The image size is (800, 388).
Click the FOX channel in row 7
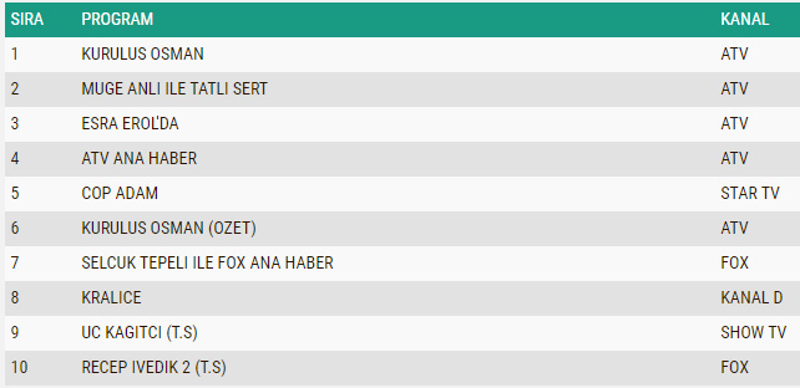[x=735, y=263]
